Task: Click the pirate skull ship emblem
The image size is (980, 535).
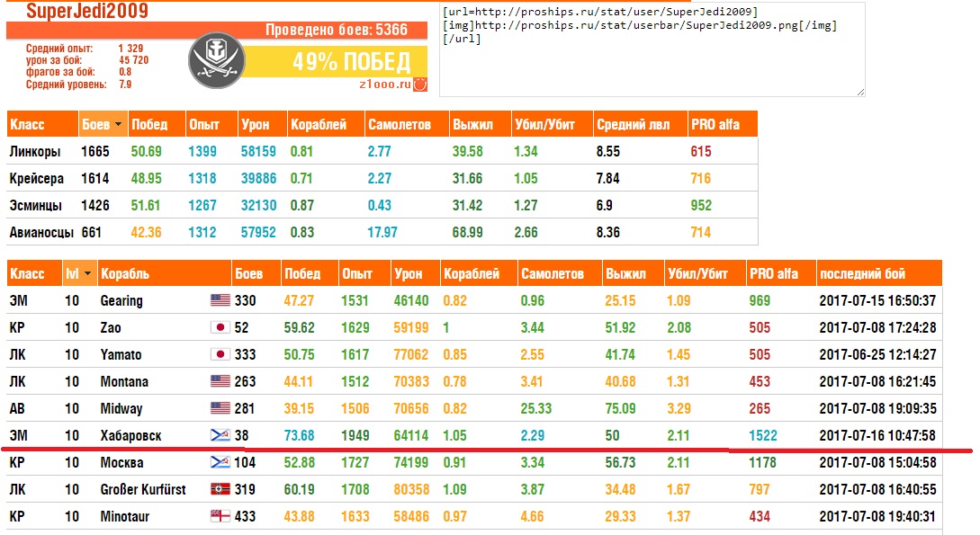Action: click(216, 60)
